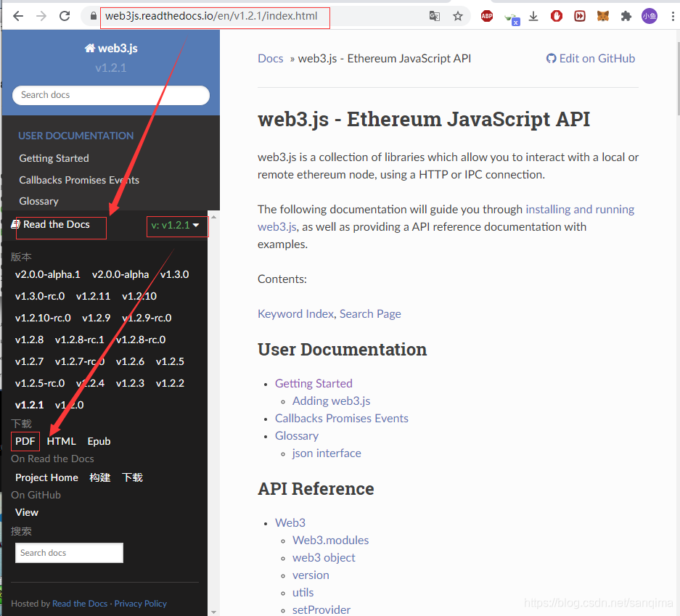Switch to version v1.3.0
680x616 pixels.
coord(175,274)
